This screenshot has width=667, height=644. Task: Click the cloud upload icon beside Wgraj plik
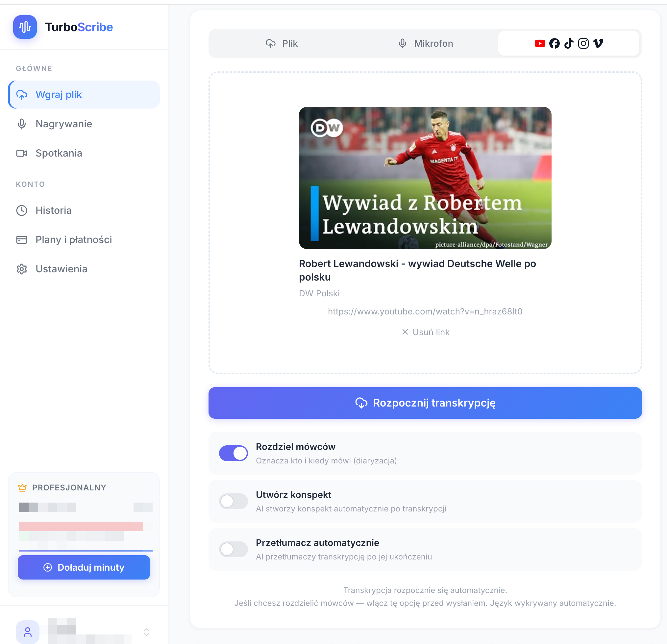click(22, 95)
